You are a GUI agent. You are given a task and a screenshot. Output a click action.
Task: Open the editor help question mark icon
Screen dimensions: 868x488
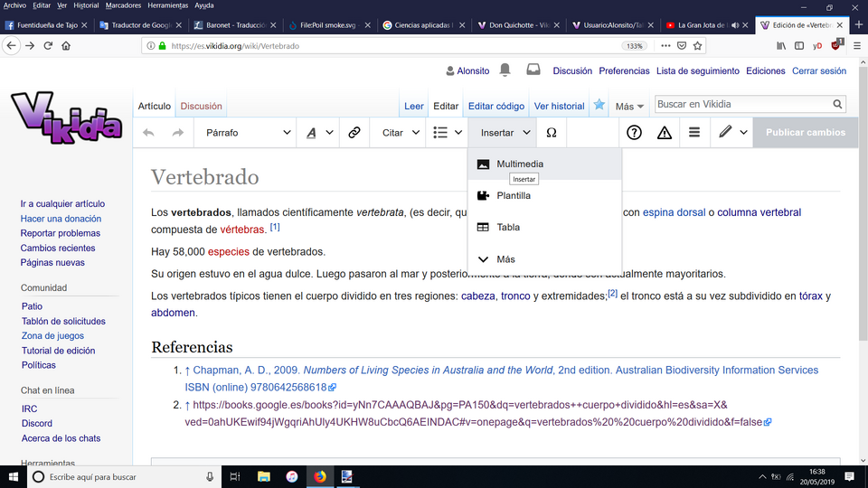634,133
